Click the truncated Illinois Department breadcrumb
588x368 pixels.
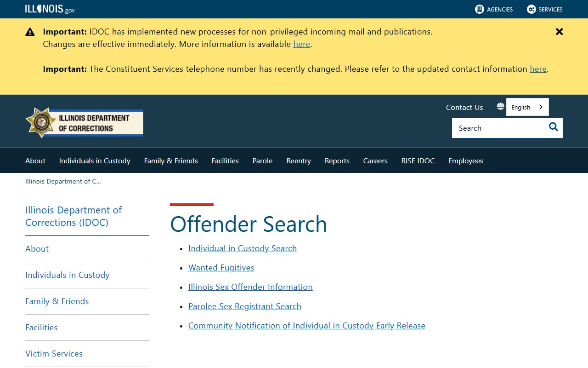tap(63, 181)
